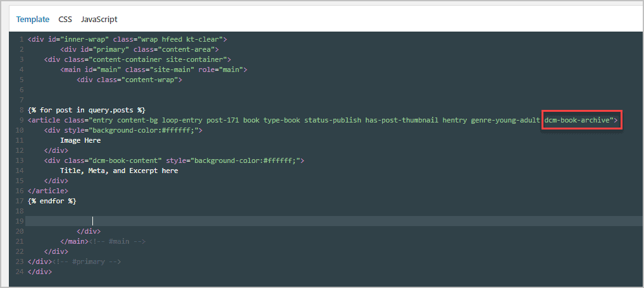The width and height of the screenshot is (644, 288).
Task: Click the role="main" attribute
Action: click(x=221, y=69)
